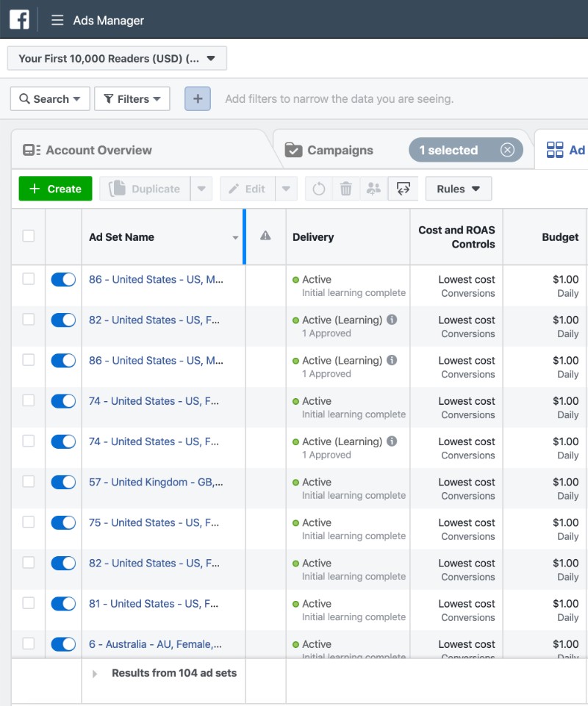The height and width of the screenshot is (706, 588).
Task: Check the first 86 - United States row checkbox
Action: click(29, 279)
